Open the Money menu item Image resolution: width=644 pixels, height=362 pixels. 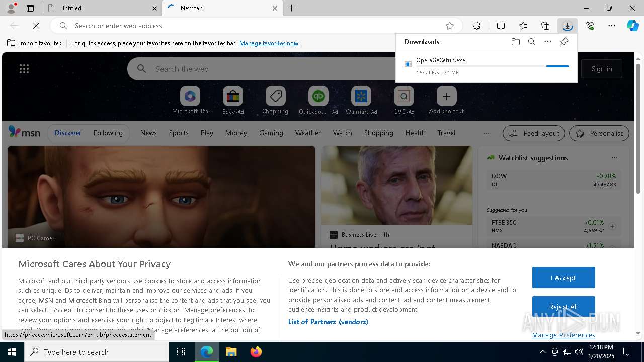pos(236,133)
